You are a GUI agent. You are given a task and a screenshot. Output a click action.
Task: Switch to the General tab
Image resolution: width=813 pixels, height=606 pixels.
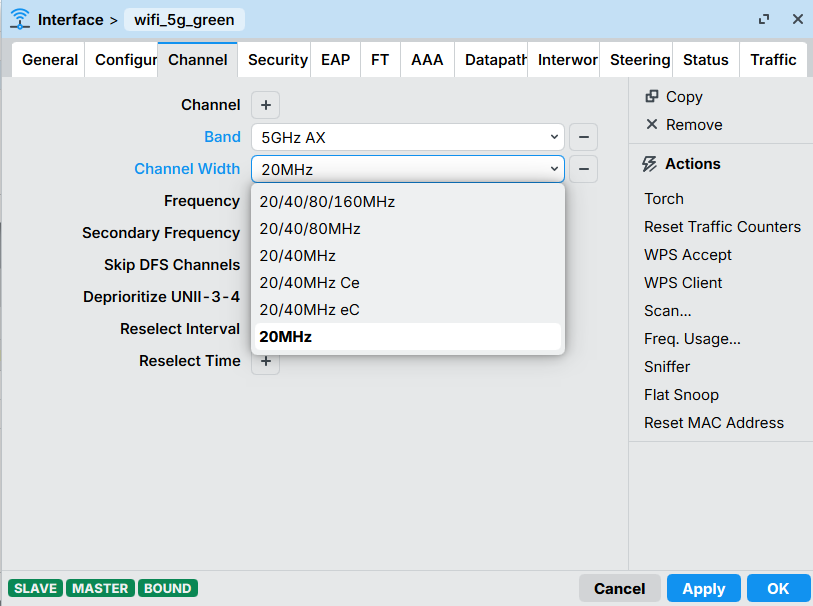pos(50,60)
